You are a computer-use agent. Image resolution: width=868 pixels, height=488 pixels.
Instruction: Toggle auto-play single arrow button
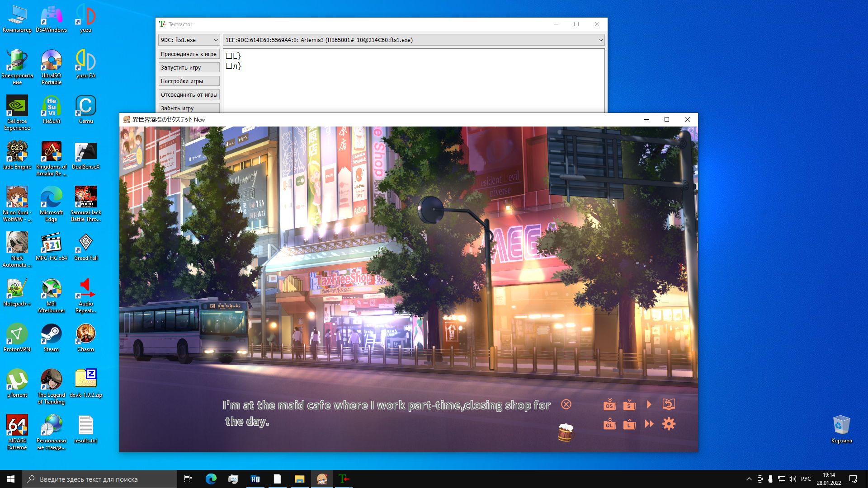pyautogui.click(x=649, y=404)
